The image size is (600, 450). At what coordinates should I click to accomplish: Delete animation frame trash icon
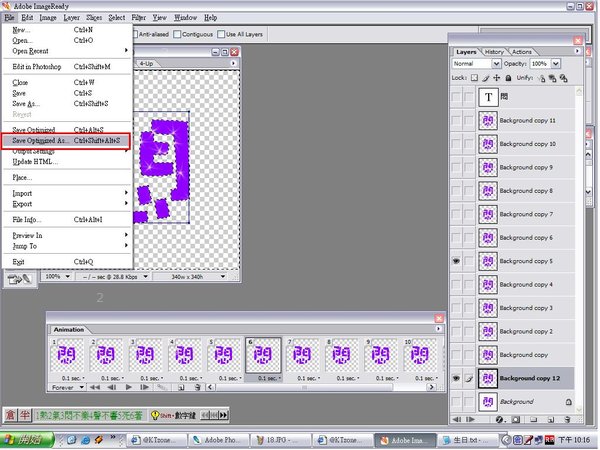click(197, 388)
